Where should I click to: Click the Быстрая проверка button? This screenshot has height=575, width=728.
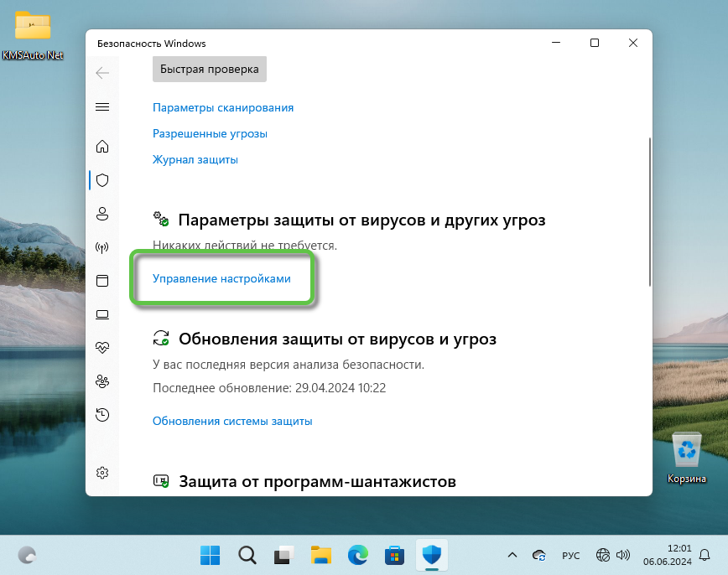pos(210,69)
